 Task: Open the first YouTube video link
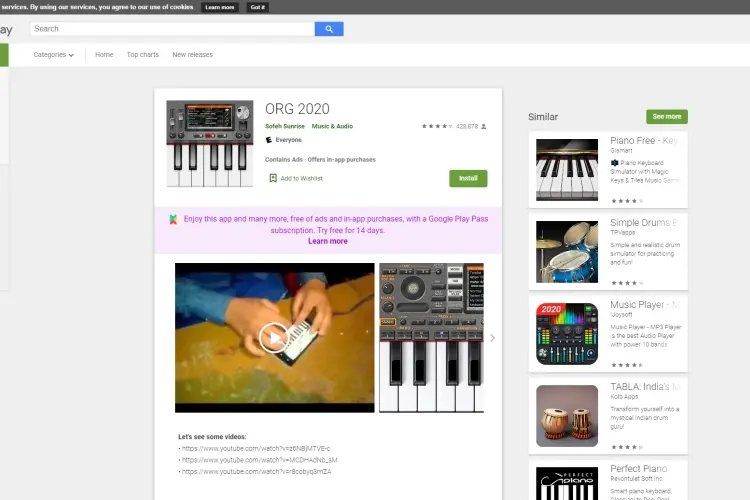pos(256,448)
